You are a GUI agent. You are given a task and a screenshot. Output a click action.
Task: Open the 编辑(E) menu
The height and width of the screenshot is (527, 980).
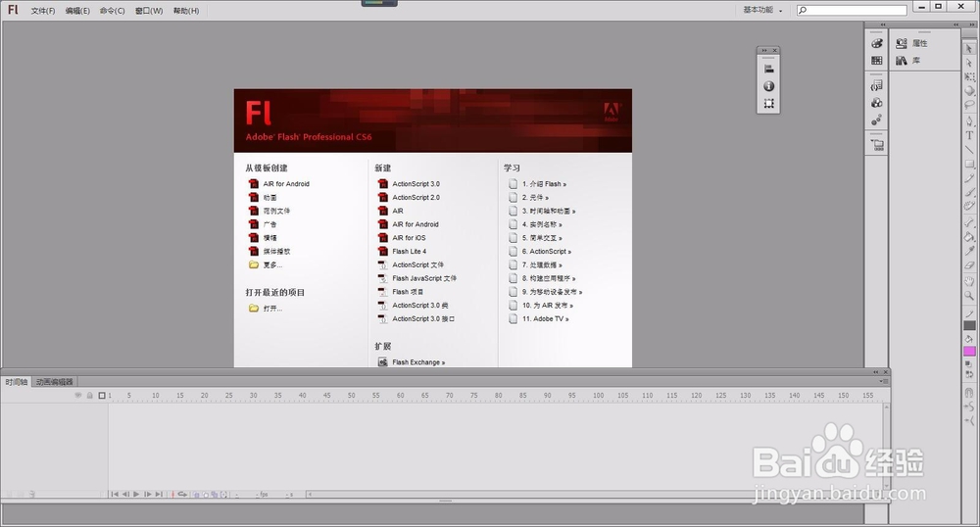coord(77,11)
